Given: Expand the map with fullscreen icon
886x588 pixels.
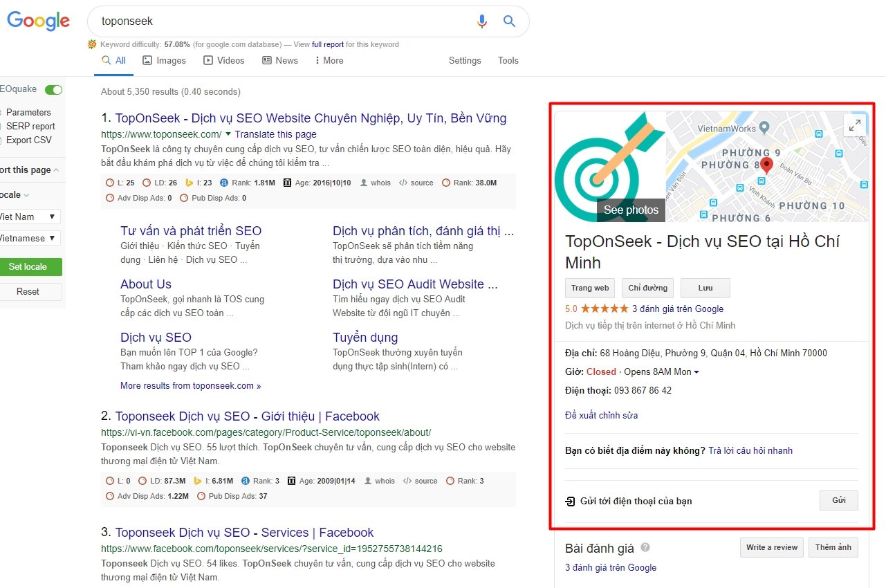Looking at the screenshot, I should click(855, 125).
